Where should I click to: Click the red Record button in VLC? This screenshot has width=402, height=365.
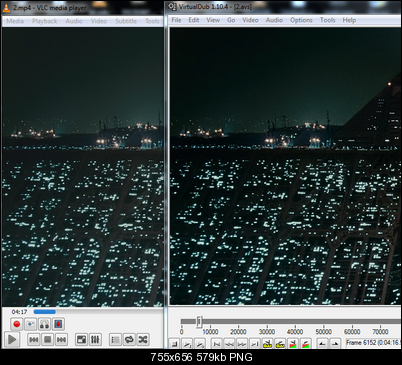17,324
